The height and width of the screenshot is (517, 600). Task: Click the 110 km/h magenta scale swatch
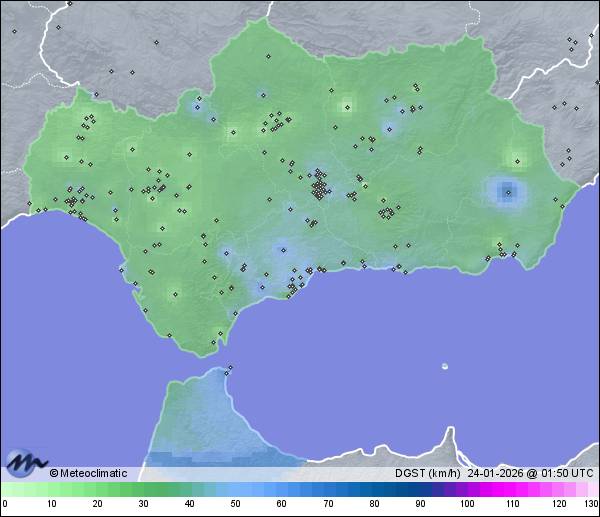point(511,489)
